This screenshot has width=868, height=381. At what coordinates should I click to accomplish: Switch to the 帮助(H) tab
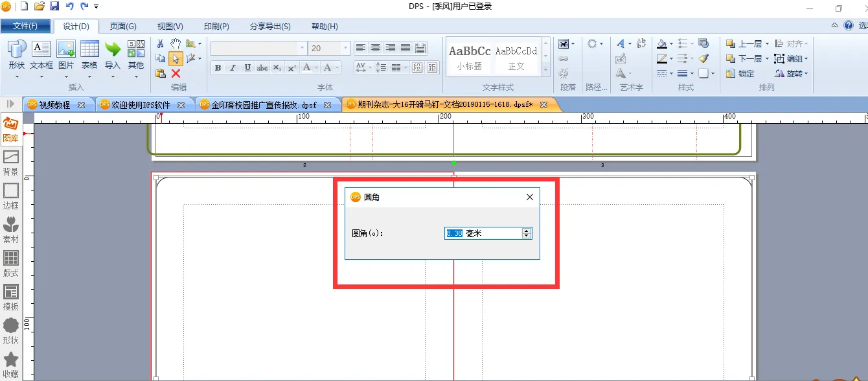click(325, 27)
